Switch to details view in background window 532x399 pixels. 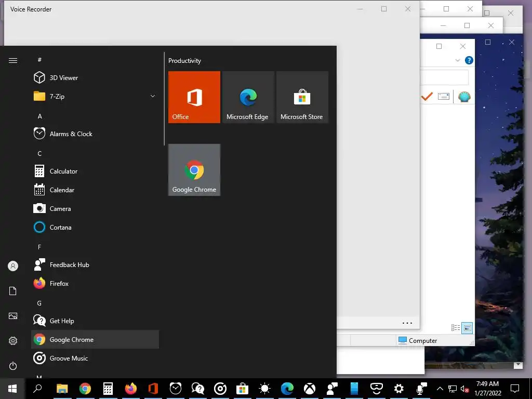[456, 328]
